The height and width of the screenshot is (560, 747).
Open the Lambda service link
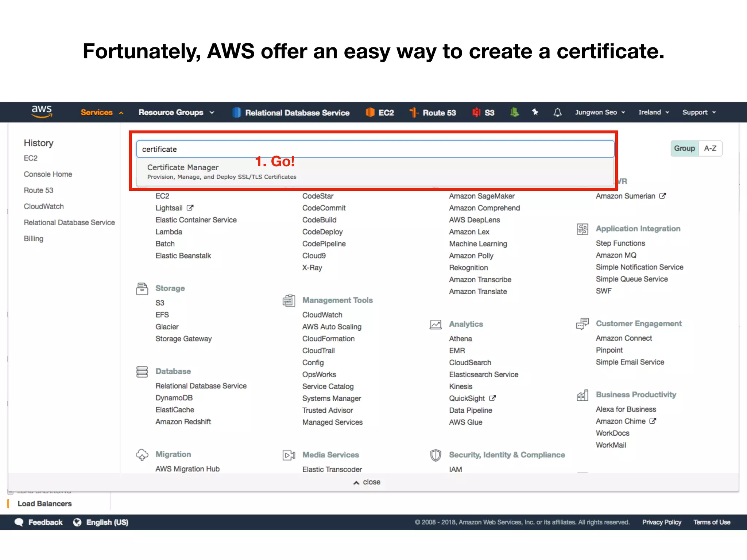169,232
